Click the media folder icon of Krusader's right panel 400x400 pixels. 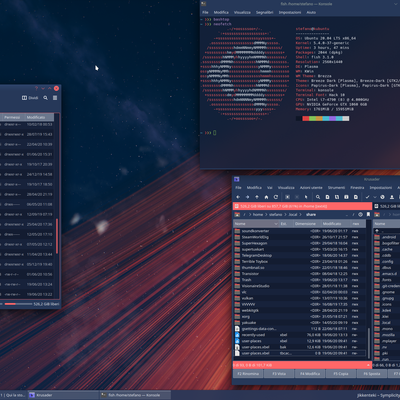[377, 214]
